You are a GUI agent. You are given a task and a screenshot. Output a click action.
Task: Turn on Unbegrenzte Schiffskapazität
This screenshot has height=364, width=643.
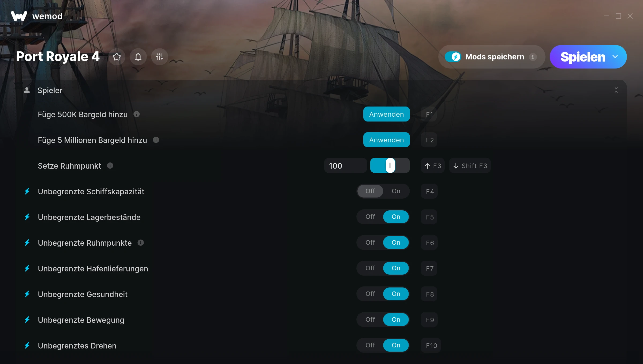coord(396,191)
